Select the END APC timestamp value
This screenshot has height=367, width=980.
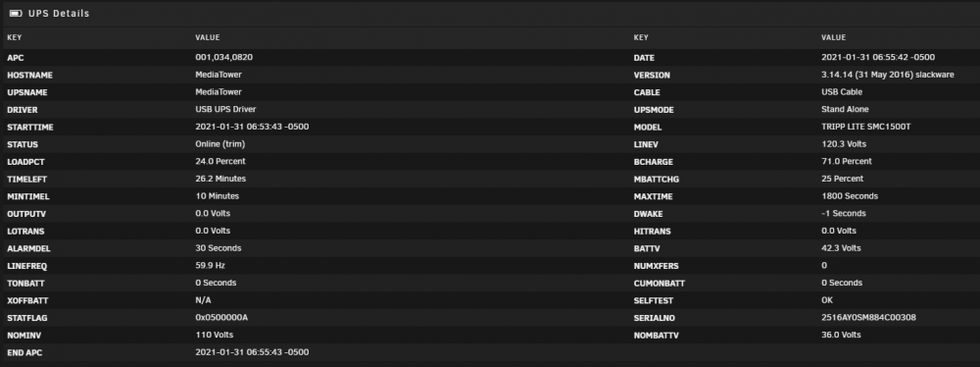click(x=252, y=352)
